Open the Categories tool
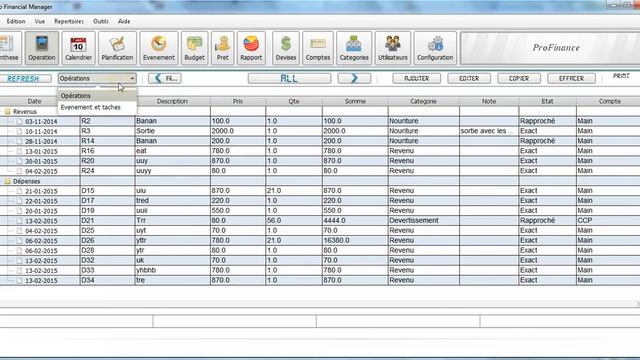Viewport: 640px width, 360px height. pyautogui.click(x=354, y=48)
